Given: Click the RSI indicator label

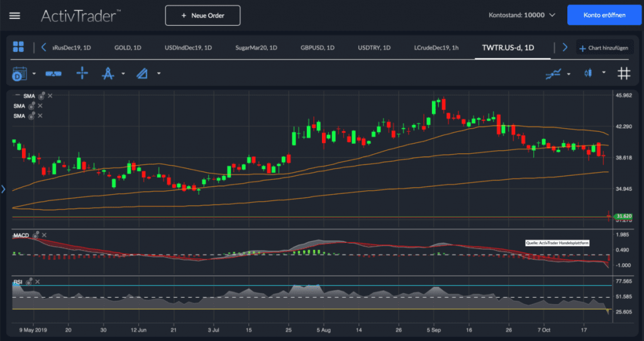Looking at the screenshot, I should (x=18, y=282).
